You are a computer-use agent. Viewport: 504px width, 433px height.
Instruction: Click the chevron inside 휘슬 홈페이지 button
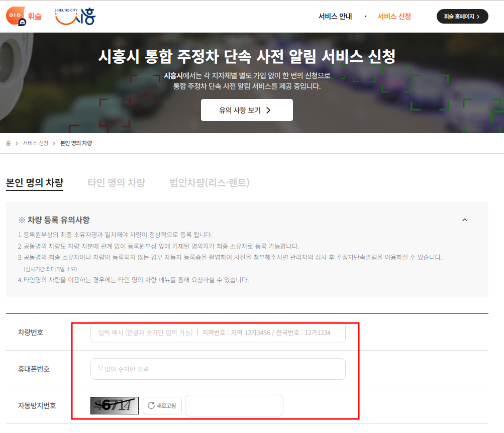479,16
